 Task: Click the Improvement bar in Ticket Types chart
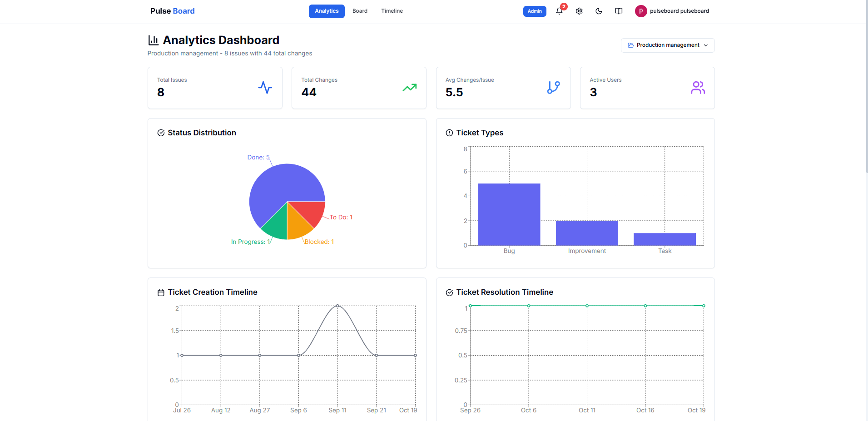586,233
